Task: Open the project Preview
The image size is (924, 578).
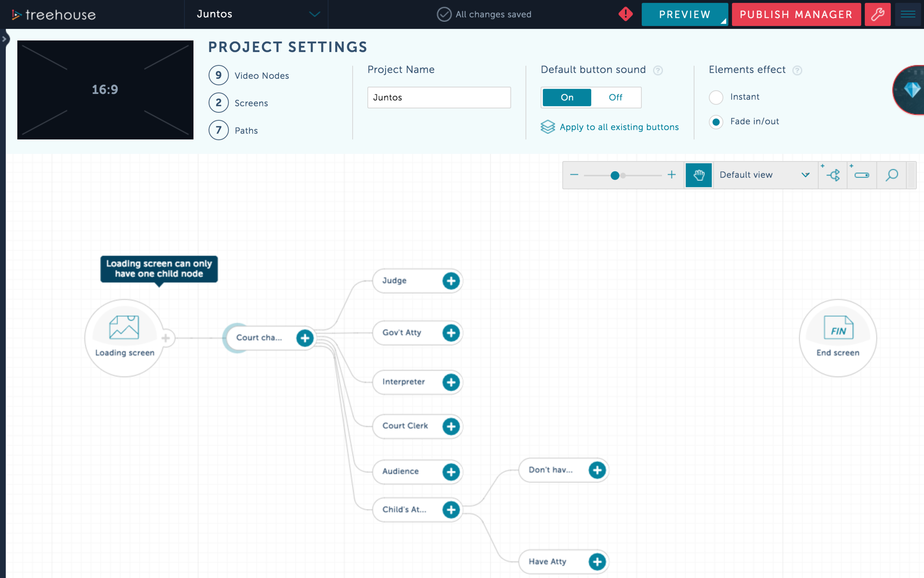Action: point(684,14)
